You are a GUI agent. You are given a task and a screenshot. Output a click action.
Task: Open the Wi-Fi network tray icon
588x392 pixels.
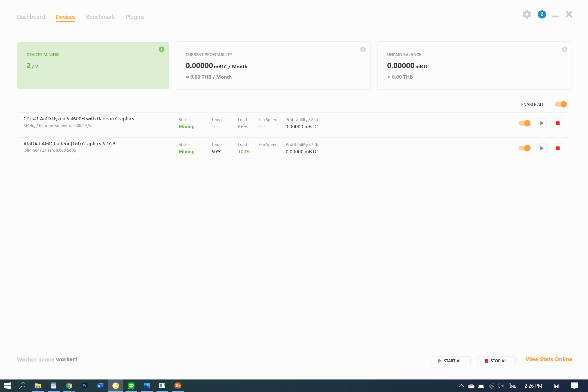point(491,386)
